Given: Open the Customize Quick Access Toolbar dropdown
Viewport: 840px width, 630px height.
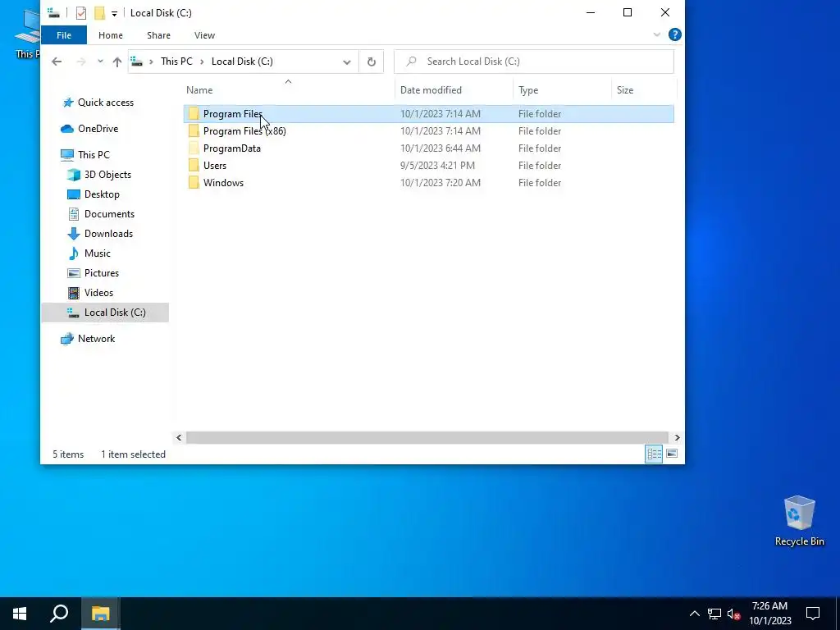Looking at the screenshot, I should [114, 13].
